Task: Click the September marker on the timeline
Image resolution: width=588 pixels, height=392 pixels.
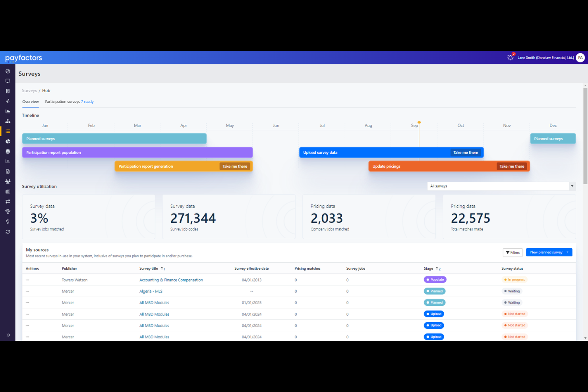Action: pyautogui.click(x=419, y=123)
